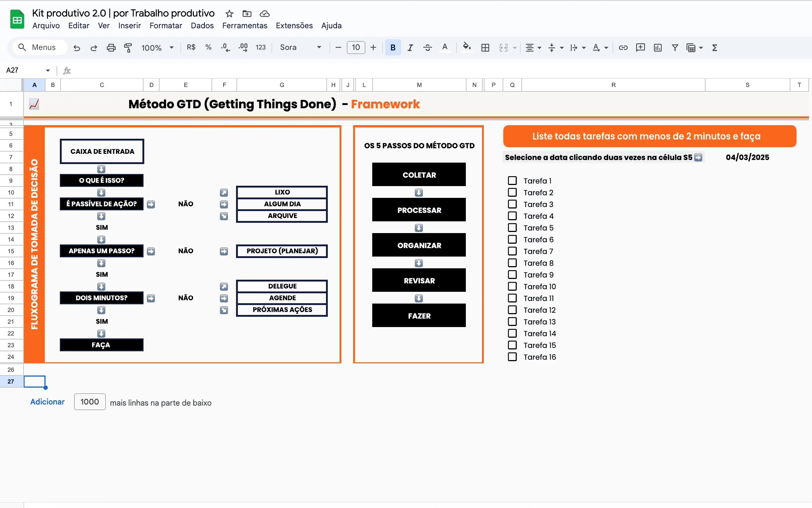The height and width of the screenshot is (508, 812).
Task: Click the create filter funnel icon
Action: (x=675, y=48)
